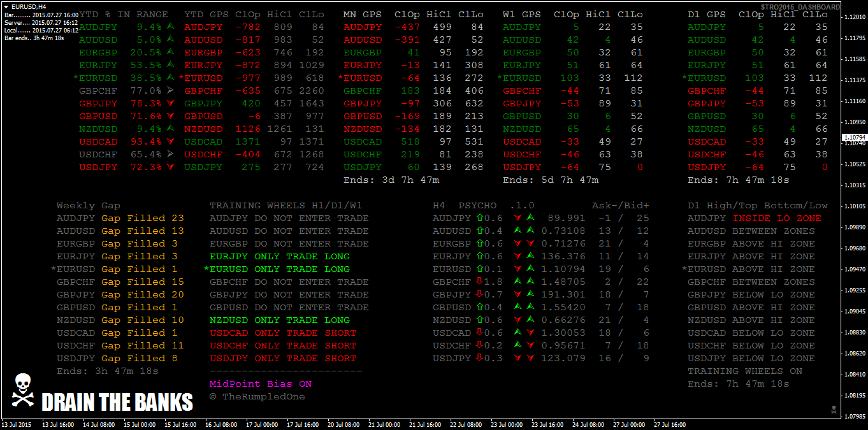The width and height of the screenshot is (868, 430).
Task: Click NZDUSD ONLY TRADE LONG row
Action: [280, 320]
